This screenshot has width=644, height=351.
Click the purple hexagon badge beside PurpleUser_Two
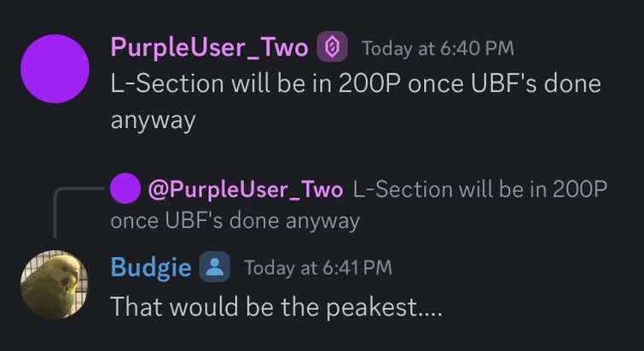(x=332, y=48)
